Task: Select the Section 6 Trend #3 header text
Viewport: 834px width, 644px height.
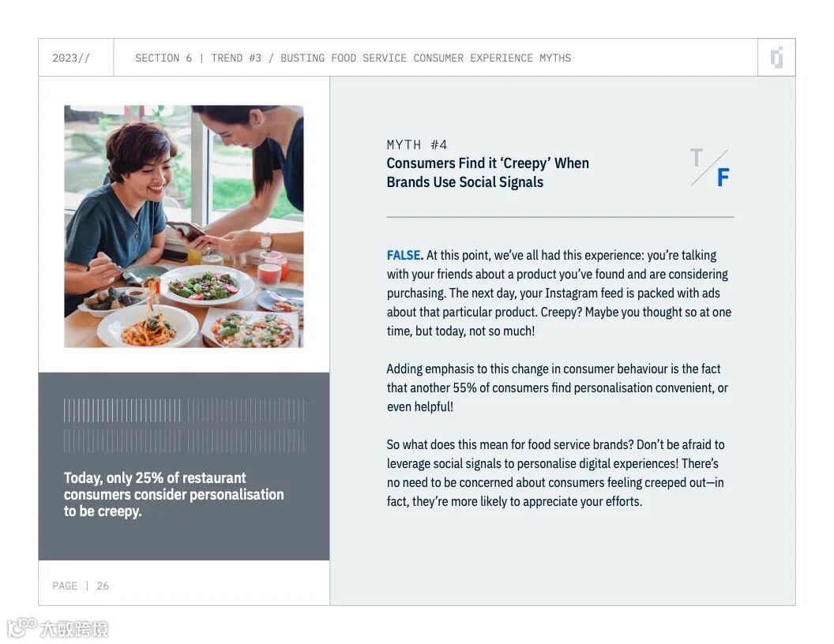Action: click(x=353, y=58)
